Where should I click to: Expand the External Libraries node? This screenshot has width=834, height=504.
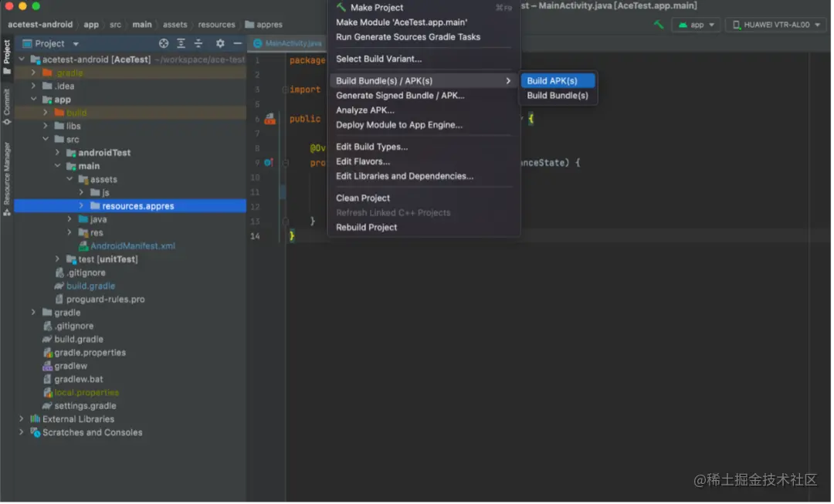click(x=22, y=420)
